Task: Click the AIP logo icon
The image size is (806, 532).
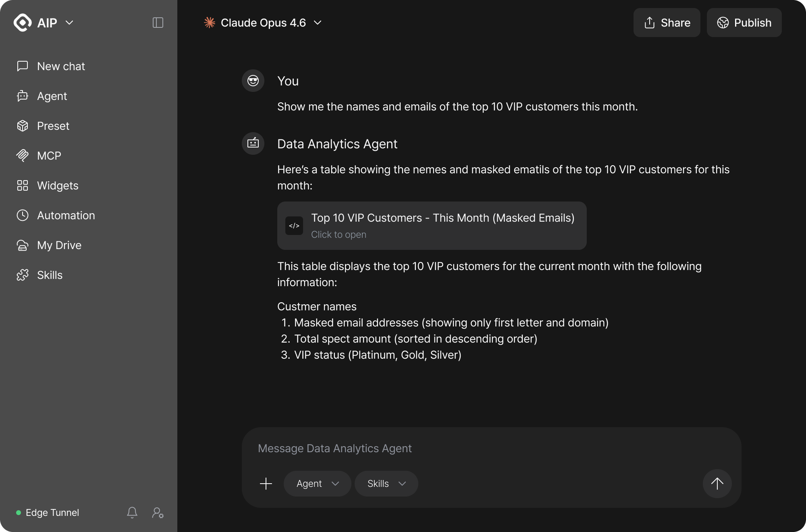Action: tap(23, 23)
